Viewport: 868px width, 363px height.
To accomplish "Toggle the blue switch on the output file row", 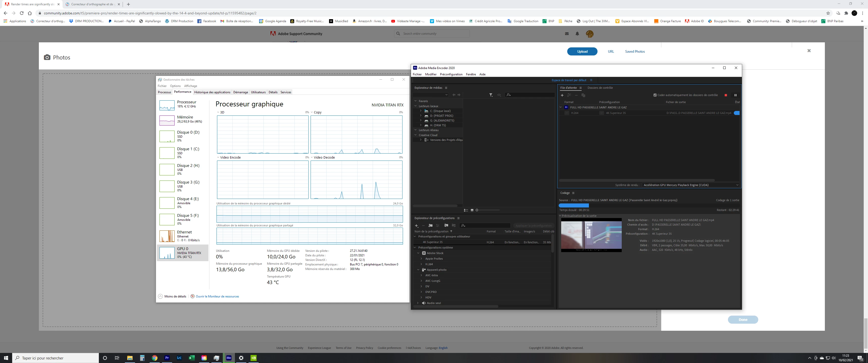I will pyautogui.click(x=737, y=113).
